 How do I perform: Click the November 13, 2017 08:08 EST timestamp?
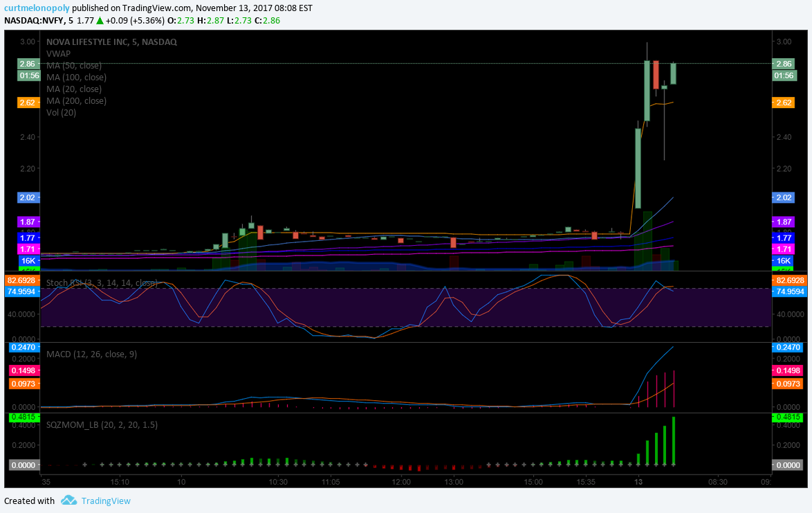point(255,8)
